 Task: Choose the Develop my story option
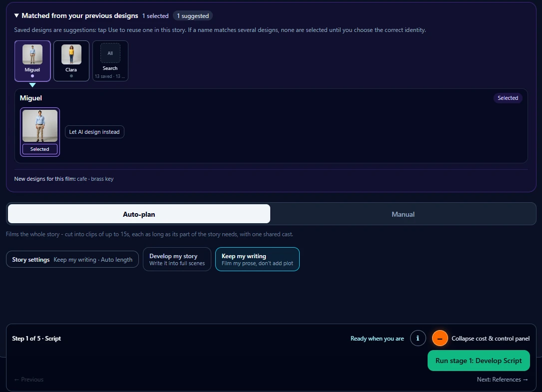pyautogui.click(x=177, y=259)
